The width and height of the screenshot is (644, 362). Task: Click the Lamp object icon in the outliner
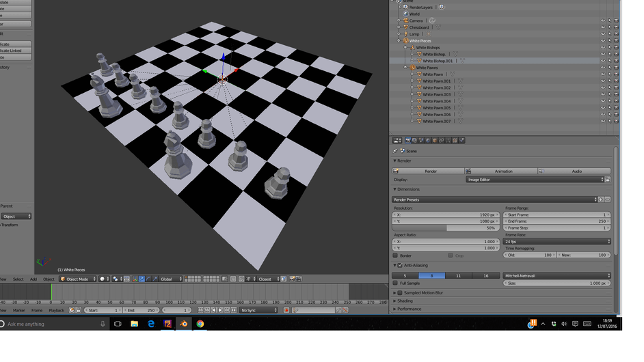click(405, 34)
